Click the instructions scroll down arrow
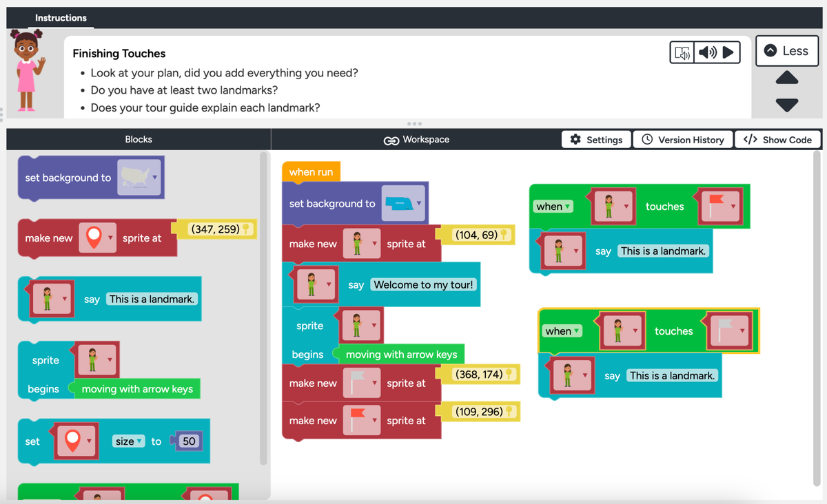The image size is (827, 504). coord(787,105)
